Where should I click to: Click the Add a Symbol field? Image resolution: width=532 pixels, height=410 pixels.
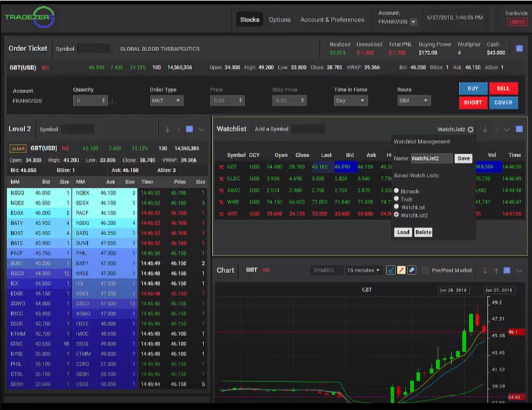308,129
